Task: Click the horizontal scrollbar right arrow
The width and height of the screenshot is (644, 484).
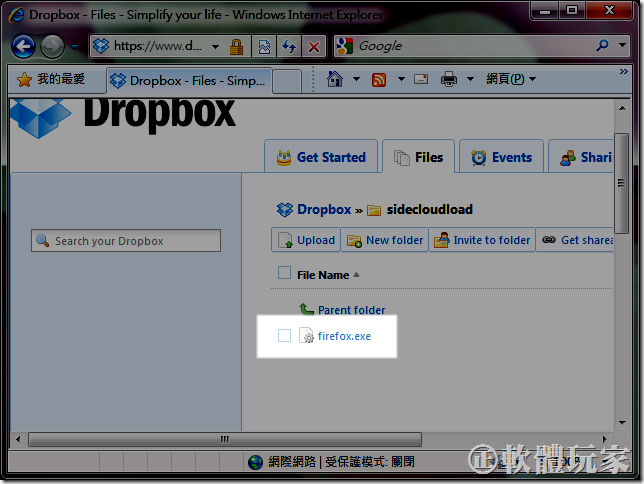Action: point(605,439)
